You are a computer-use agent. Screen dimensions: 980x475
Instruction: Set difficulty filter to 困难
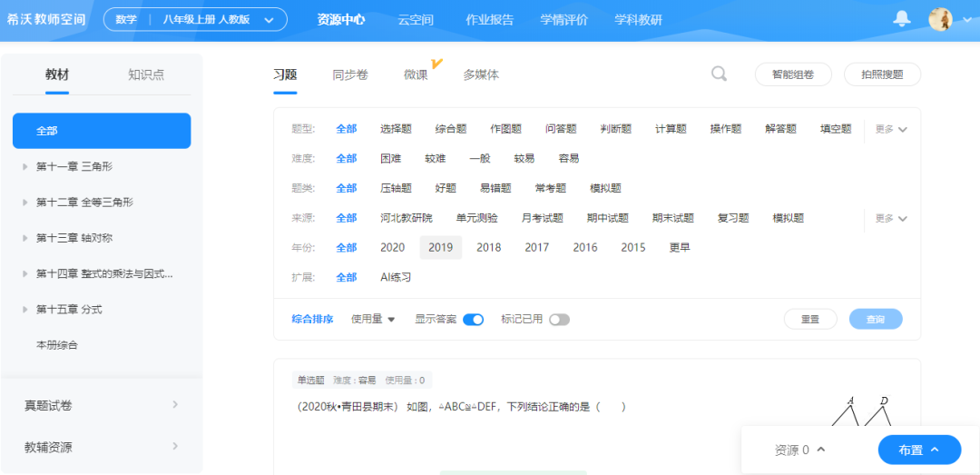[390, 158]
